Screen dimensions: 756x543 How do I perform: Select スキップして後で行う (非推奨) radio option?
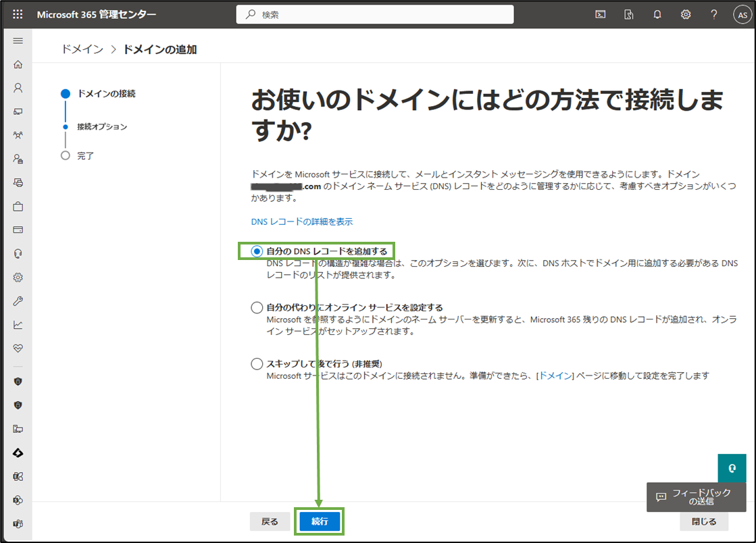pyautogui.click(x=257, y=364)
